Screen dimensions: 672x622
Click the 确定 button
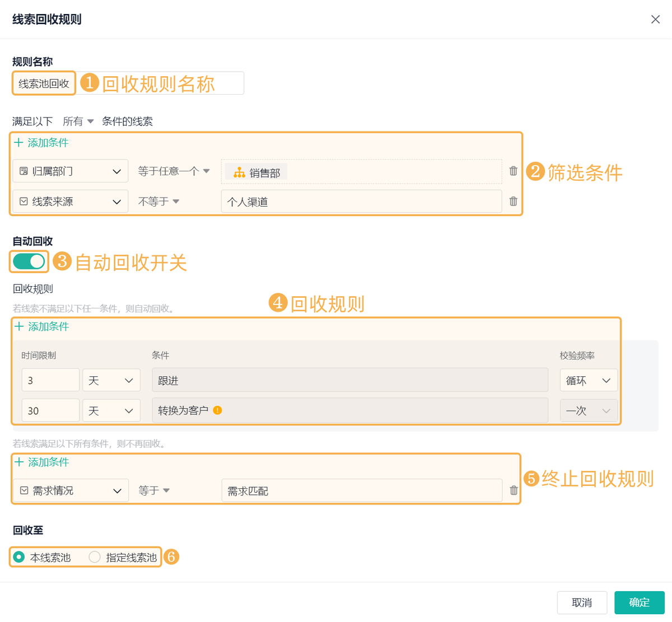point(639,603)
